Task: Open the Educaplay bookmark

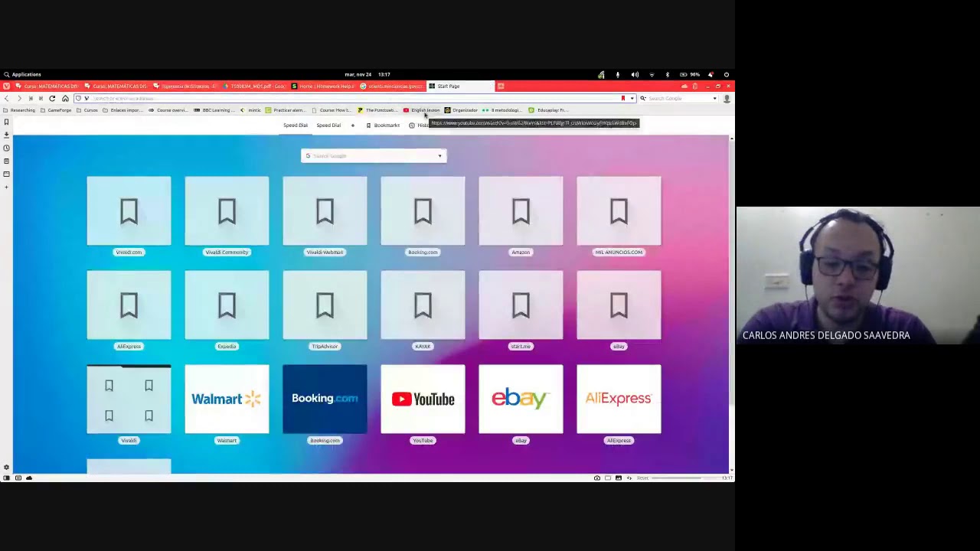Action: [x=549, y=110]
